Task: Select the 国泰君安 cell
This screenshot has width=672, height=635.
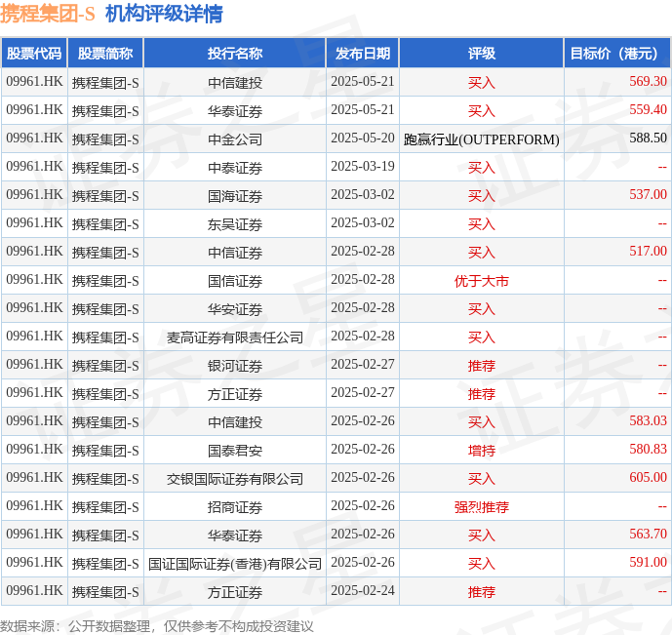Action: click(x=235, y=451)
